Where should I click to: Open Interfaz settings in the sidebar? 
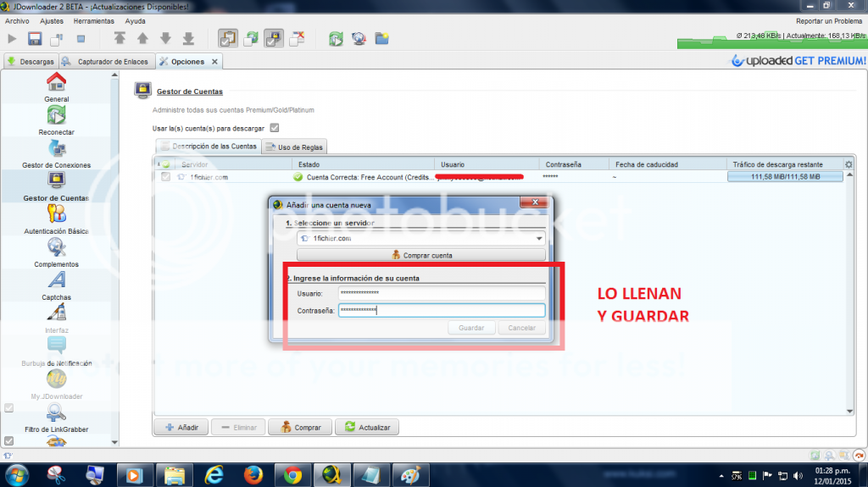[57, 318]
